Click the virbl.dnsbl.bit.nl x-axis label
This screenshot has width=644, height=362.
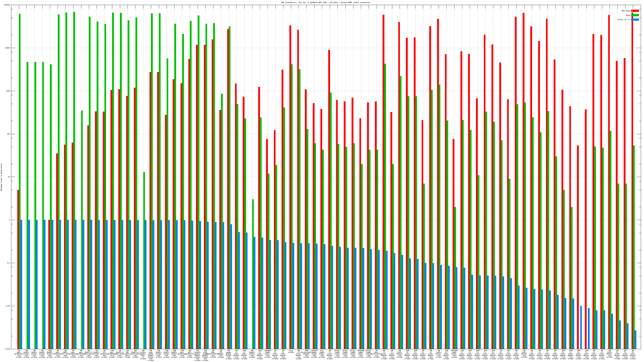pyautogui.click(x=143, y=355)
